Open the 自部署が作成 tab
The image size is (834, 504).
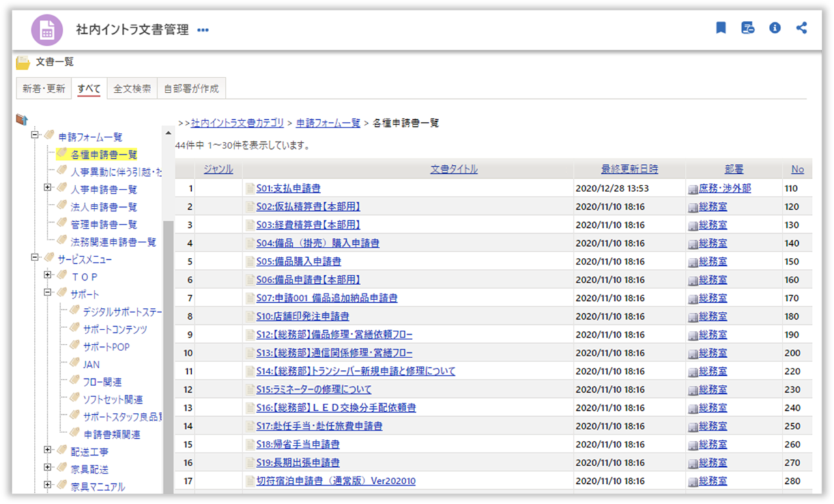tap(192, 89)
